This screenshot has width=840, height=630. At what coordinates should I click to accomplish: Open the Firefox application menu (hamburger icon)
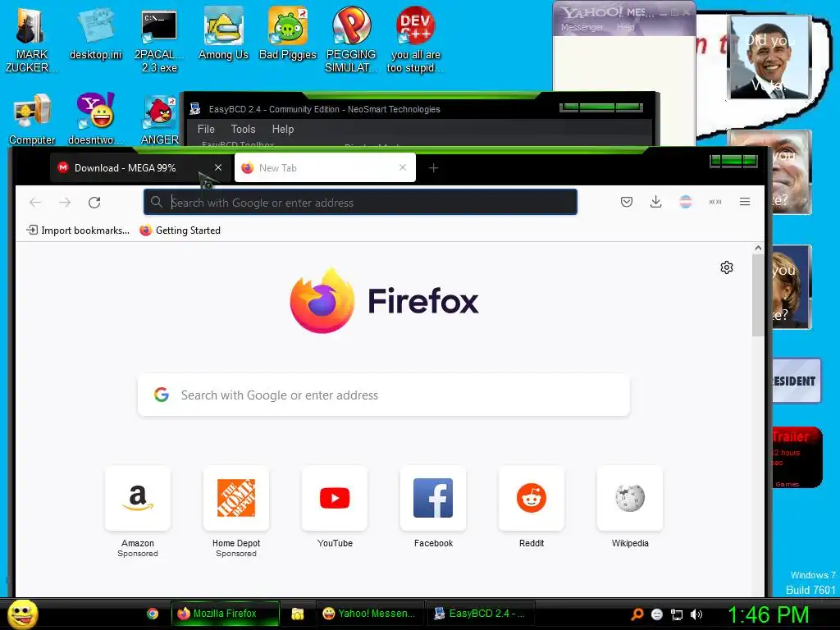[x=745, y=202]
